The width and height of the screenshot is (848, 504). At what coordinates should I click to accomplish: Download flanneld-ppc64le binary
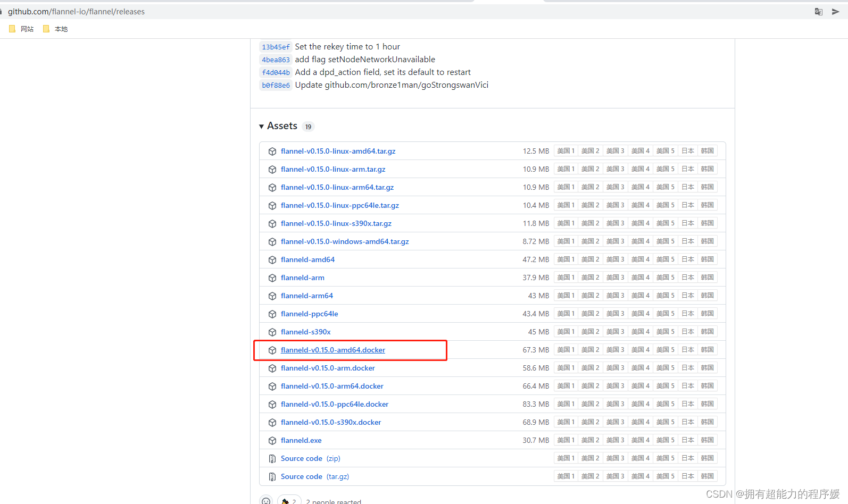pos(310,314)
